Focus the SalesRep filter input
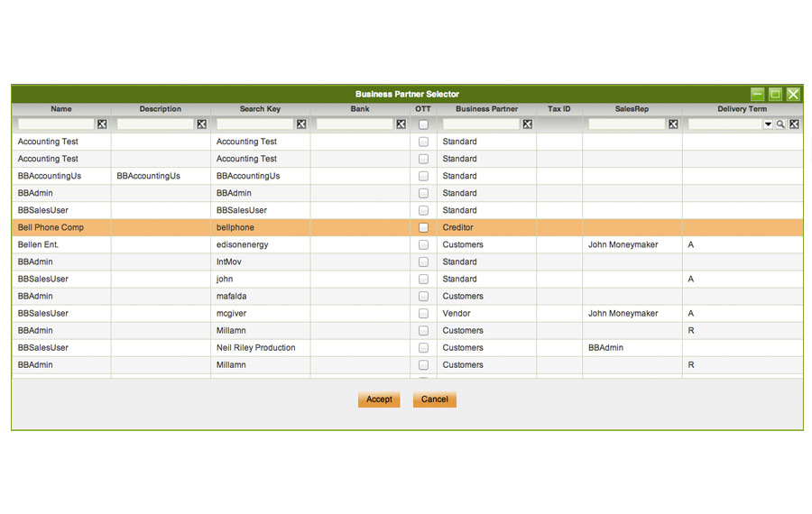Image resolution: width=812 pixels, height=514 pixels. [627, 124]
